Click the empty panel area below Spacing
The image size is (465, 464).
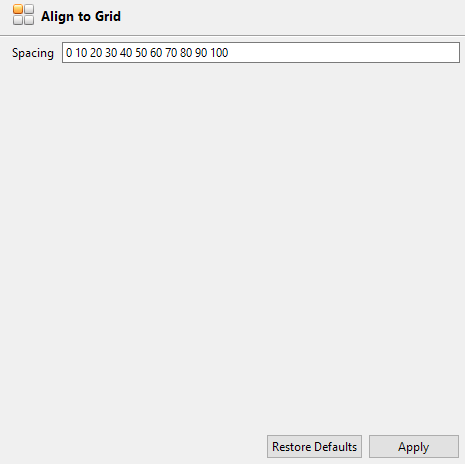pyautogui.click(x=232, y=247)
